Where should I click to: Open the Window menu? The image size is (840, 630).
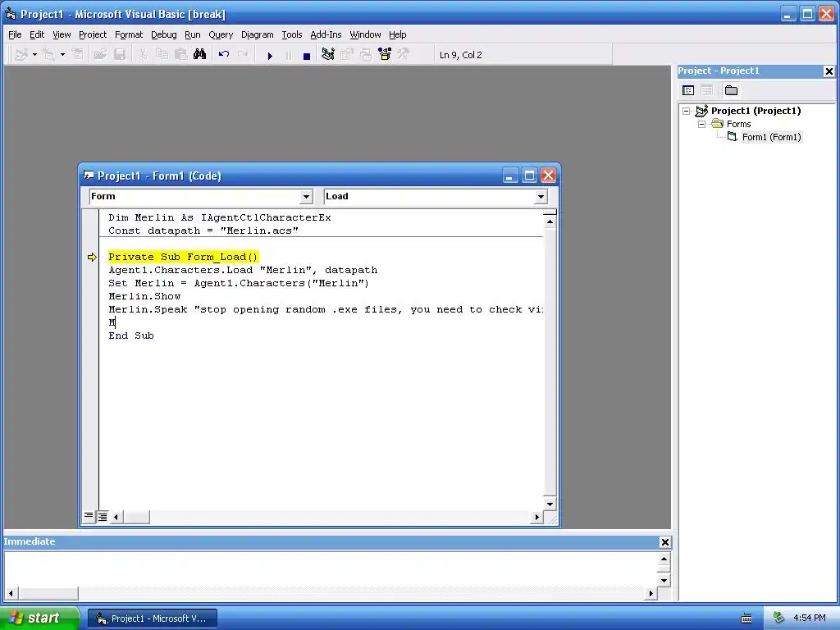[x=365, y=34]
